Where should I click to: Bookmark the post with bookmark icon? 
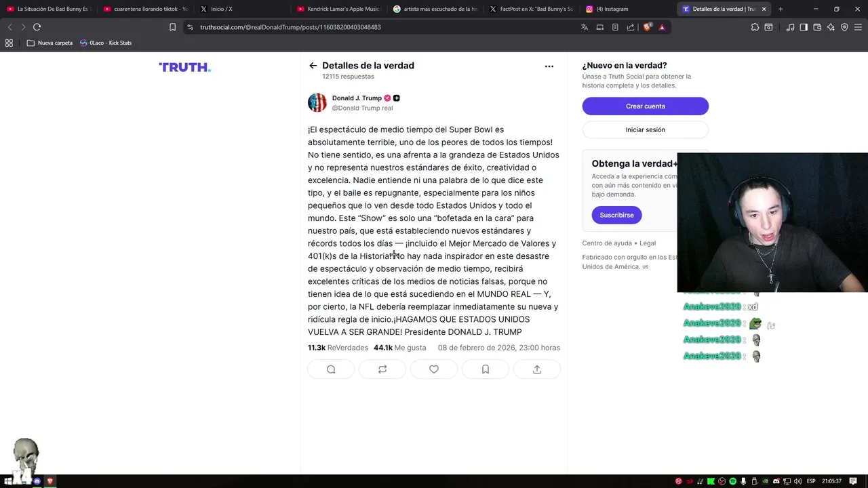[486, 369]
